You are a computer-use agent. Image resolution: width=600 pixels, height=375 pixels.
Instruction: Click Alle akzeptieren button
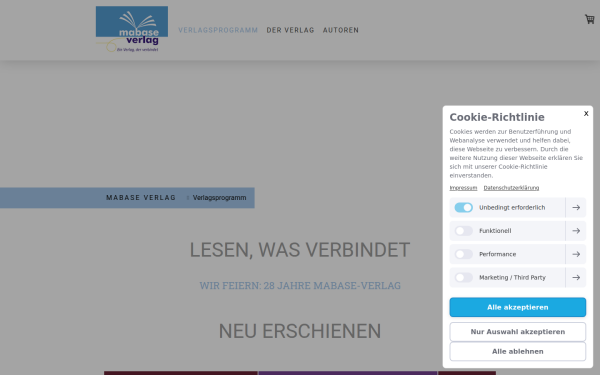[x=517, y=307]
